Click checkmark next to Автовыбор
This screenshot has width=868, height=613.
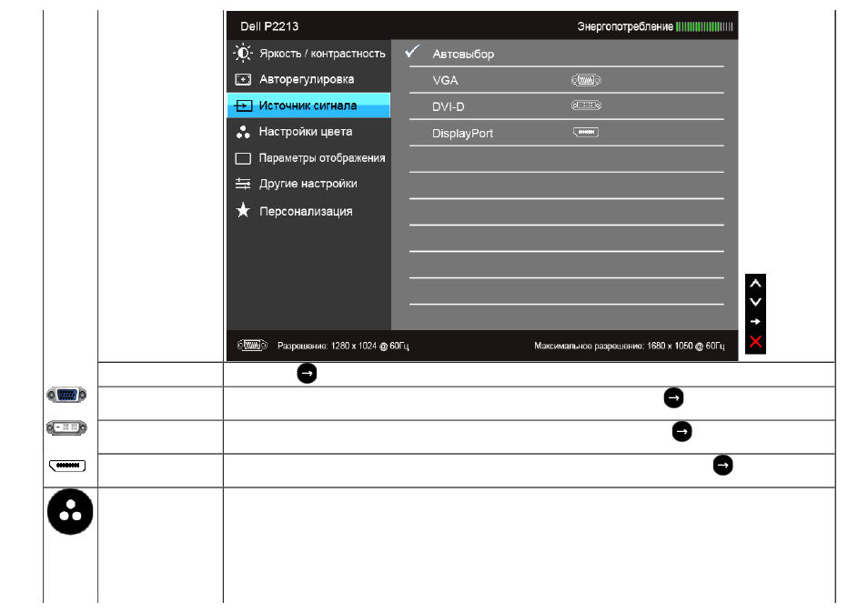click(412, 52)
